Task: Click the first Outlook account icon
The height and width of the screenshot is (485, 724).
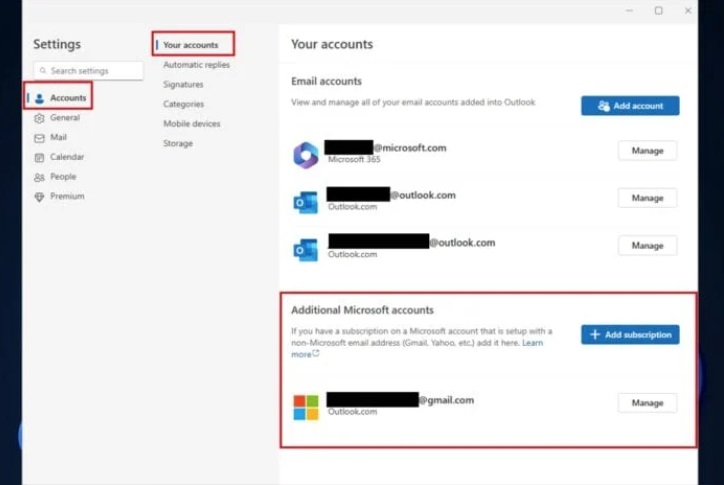Action: [306, 203]
